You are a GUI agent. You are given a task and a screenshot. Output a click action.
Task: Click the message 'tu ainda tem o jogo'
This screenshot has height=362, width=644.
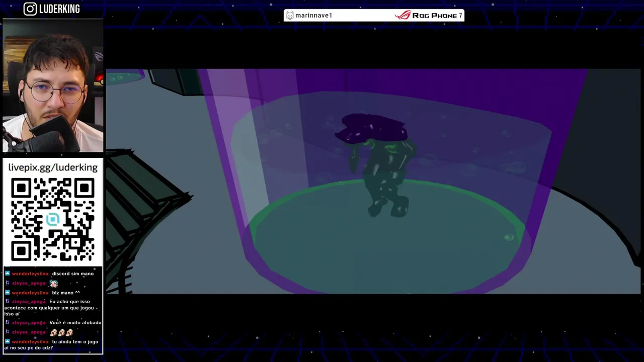(x=75, y=341)
